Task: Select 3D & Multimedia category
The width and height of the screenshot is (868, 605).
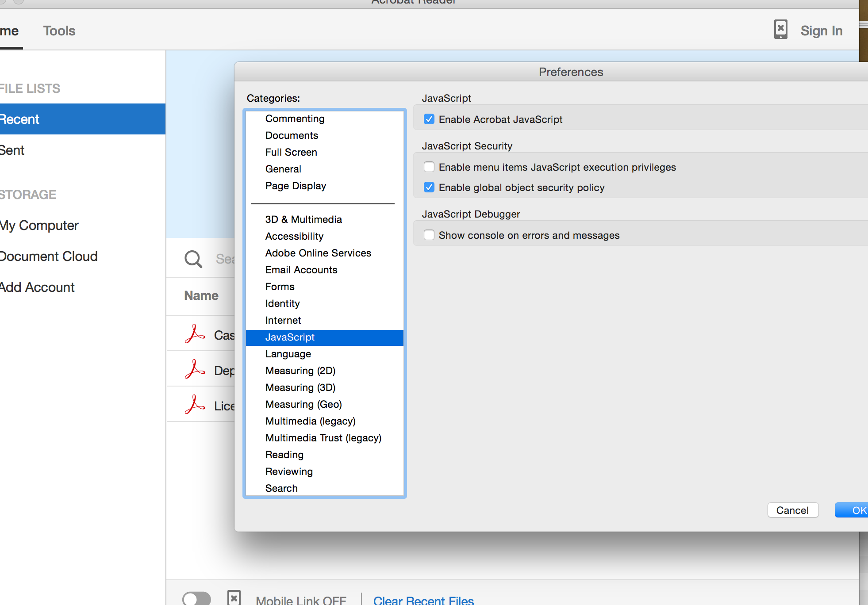Action: click(x=325, y=219)
